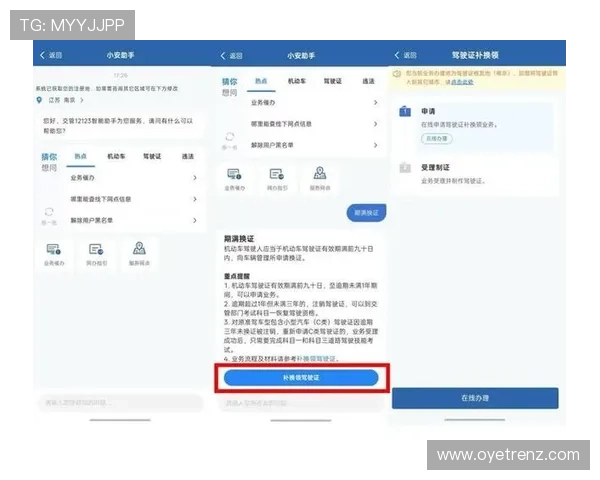
Task: Tap the 网办指引 icon on the middle screen
Action: 277,175
